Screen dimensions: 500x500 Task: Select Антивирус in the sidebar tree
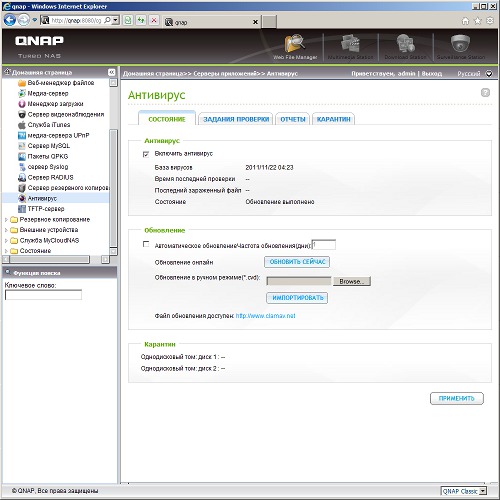tap(42, 198)
